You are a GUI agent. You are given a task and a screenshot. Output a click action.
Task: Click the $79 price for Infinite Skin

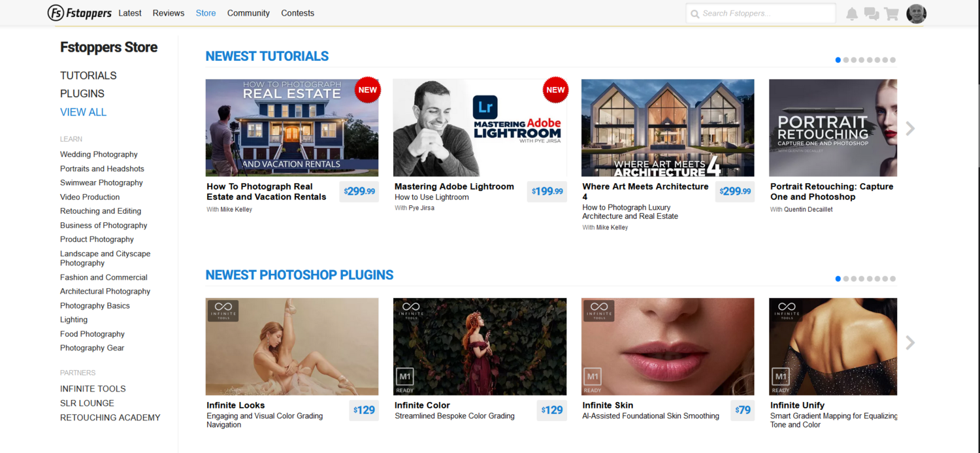tap(743, 411)
